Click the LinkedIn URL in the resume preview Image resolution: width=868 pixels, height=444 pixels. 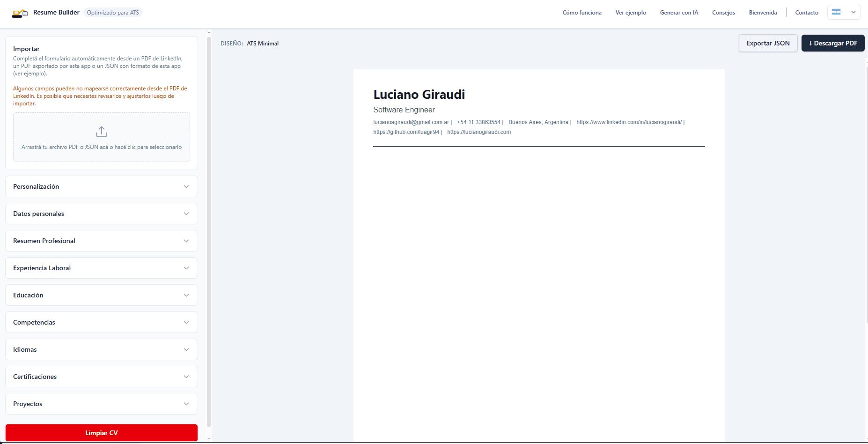629,122
